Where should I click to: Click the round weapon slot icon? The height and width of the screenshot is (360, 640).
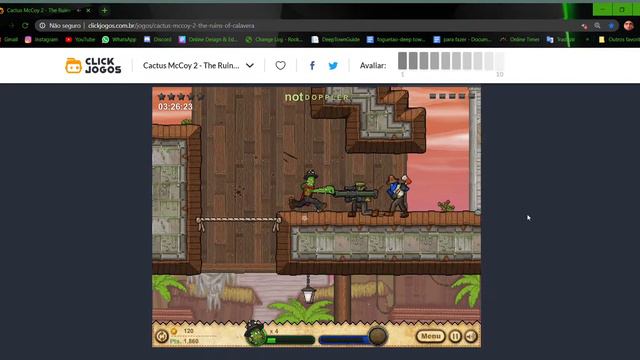coord(378,336)
